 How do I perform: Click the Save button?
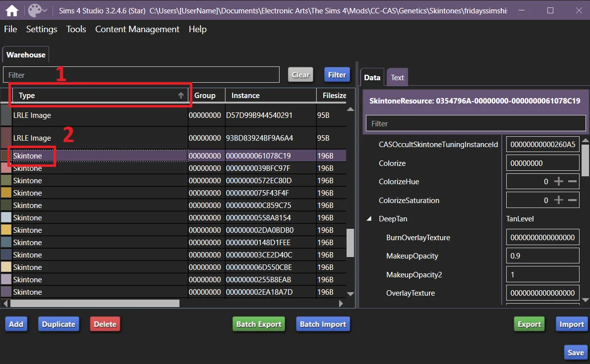click(575, 352)
